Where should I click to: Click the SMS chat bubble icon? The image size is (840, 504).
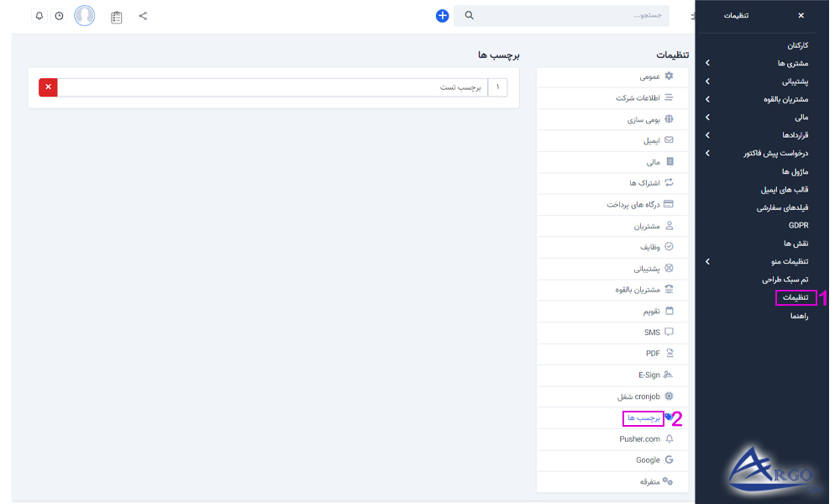669,332
